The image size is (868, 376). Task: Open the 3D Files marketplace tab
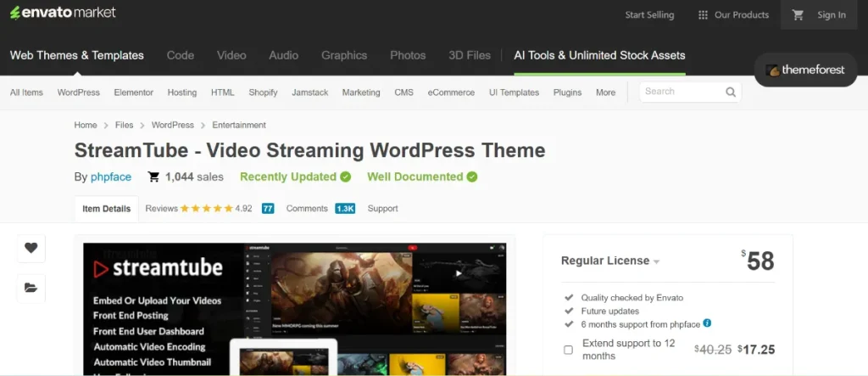(470, 55)
